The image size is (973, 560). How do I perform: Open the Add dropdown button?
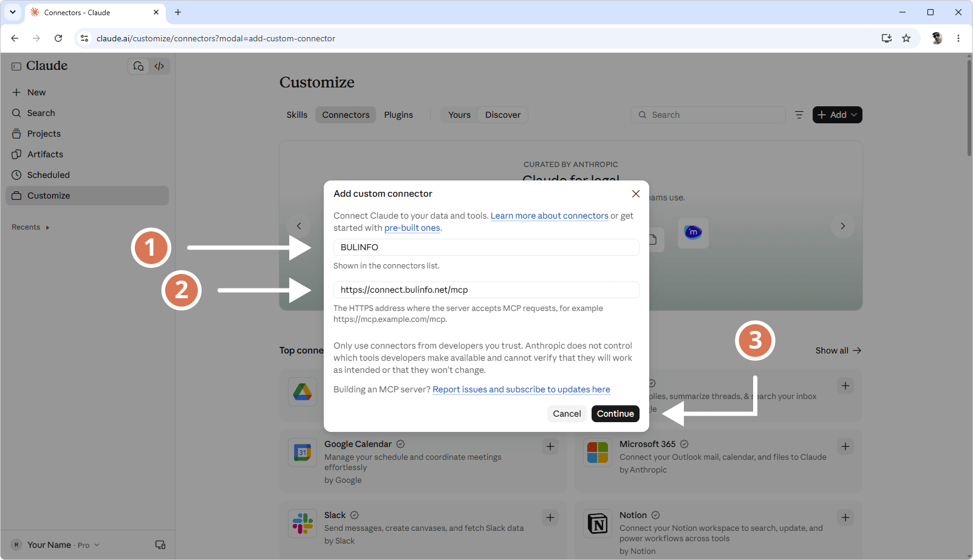click(x=837, y=115)
